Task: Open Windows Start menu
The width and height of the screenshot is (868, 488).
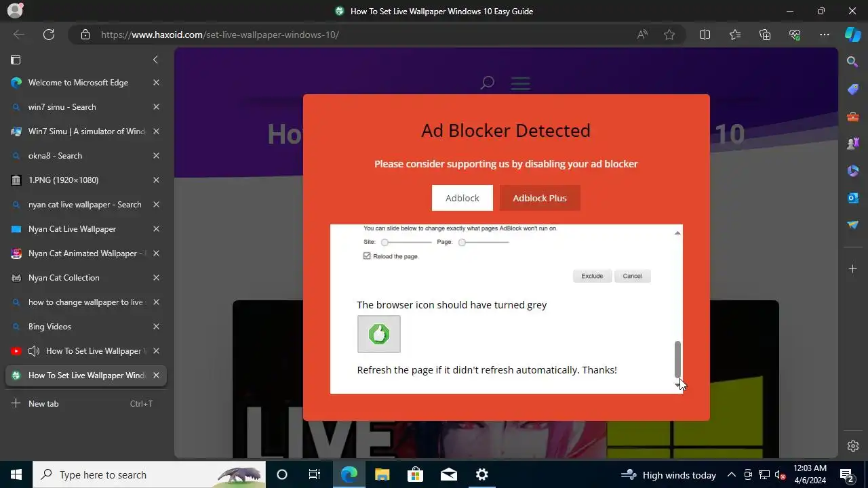Action: coord(16,474)
